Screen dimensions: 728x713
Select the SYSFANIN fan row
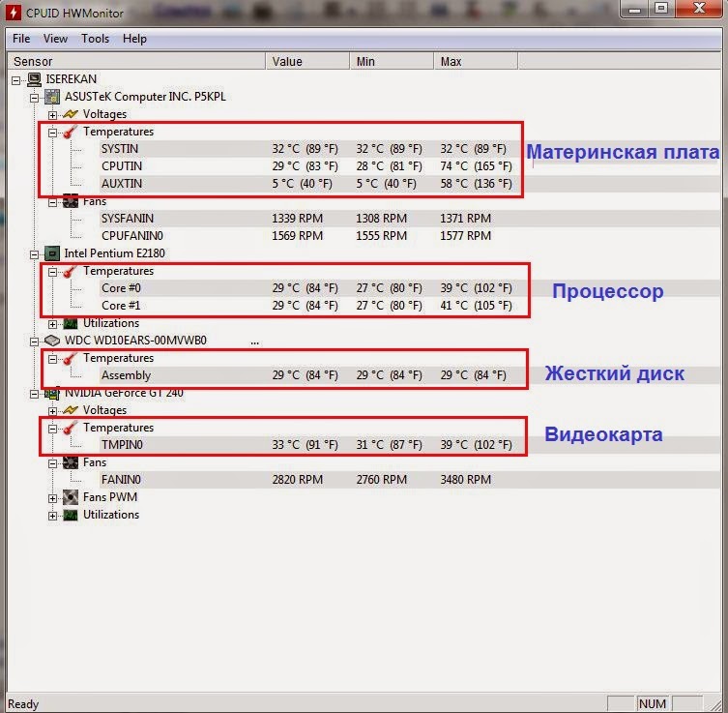click(x=410, y=219)
